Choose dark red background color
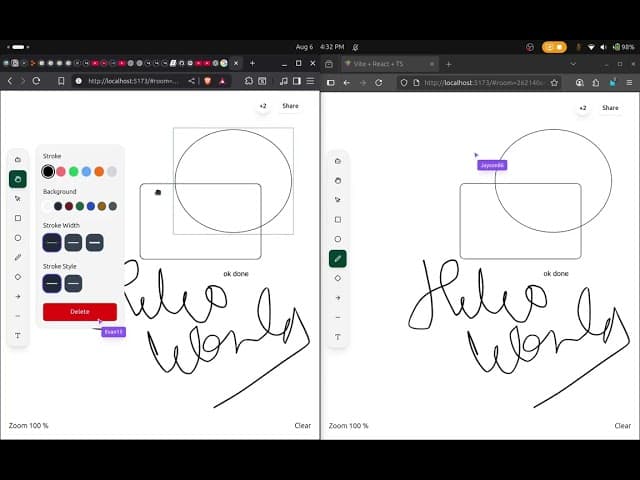 click(x=69, y=207)
